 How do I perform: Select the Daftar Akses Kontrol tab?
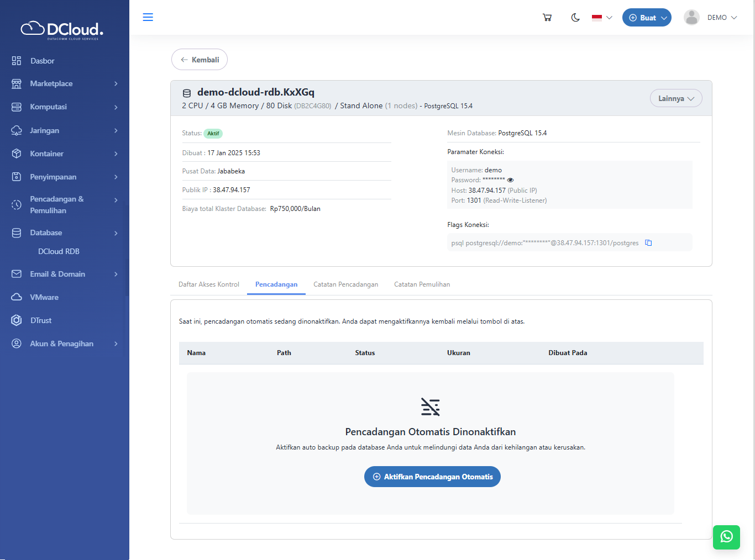[x=209, y=284]
